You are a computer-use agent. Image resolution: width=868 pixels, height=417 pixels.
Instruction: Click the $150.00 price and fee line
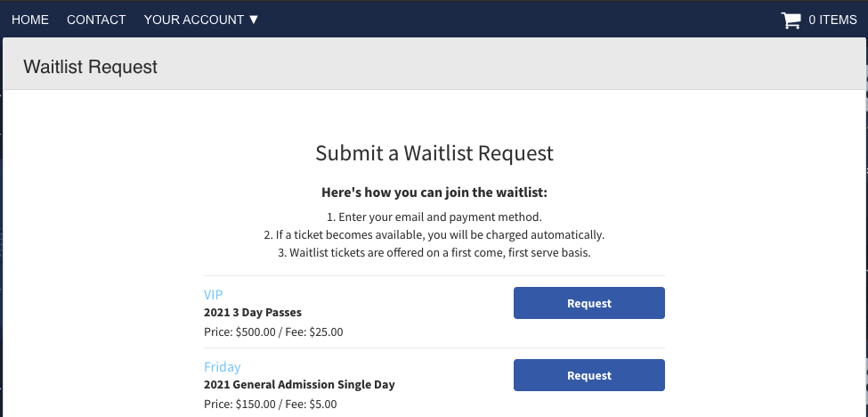click(270, 405)
